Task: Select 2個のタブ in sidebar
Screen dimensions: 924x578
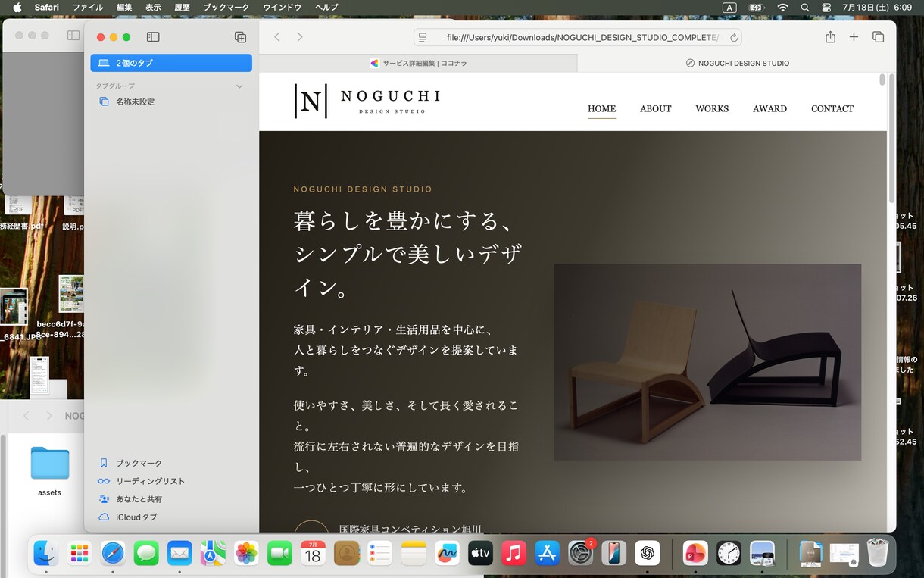Action: 171,63
